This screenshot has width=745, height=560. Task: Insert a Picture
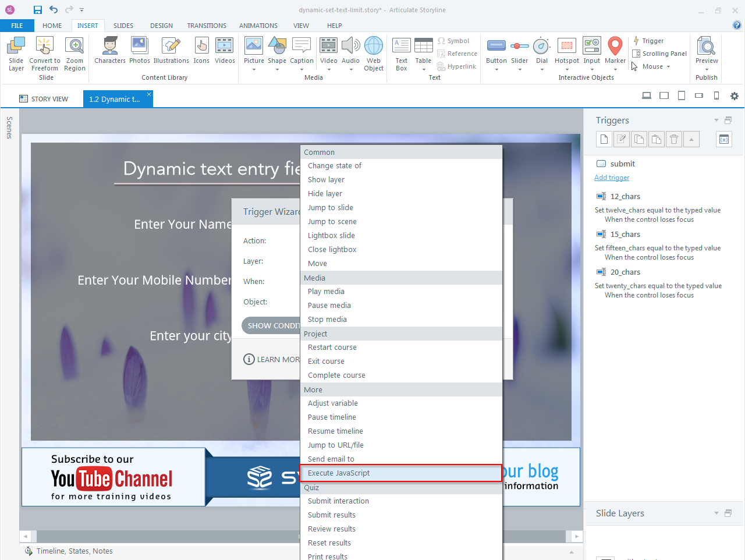point(254,50)
